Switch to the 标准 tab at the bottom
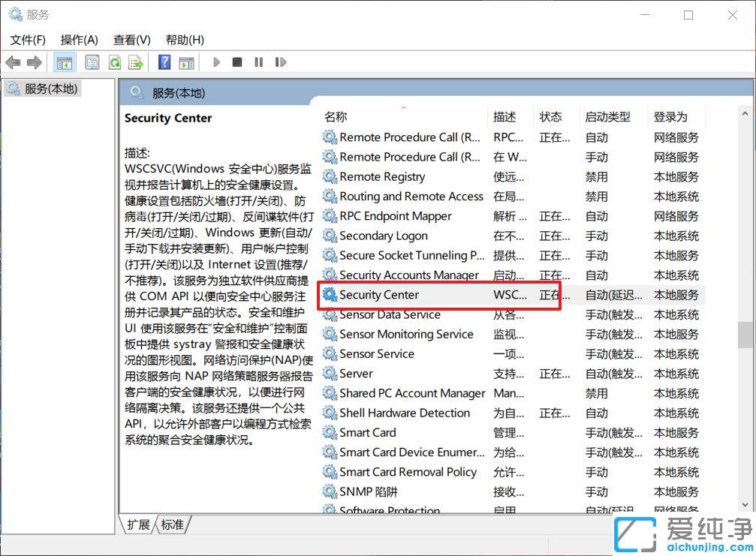This screenshot has width=756, height=556. (172, 525)
